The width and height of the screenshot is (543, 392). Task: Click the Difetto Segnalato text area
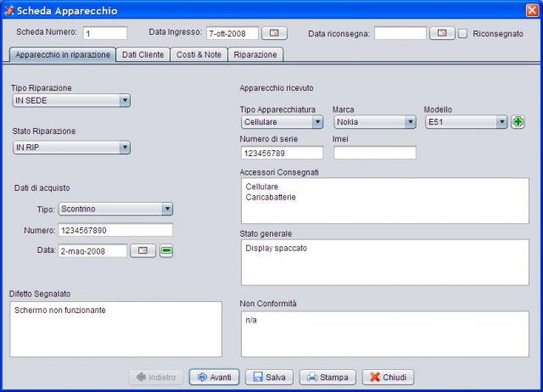(115, 329)
